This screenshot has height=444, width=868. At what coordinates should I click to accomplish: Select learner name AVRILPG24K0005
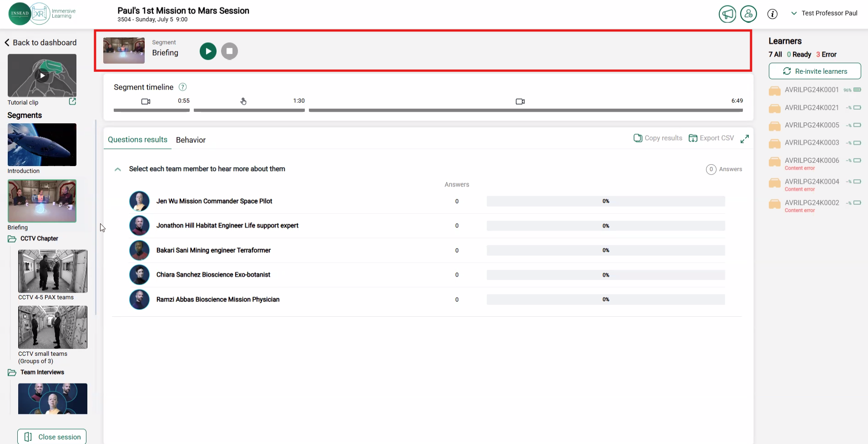[812, 125]
